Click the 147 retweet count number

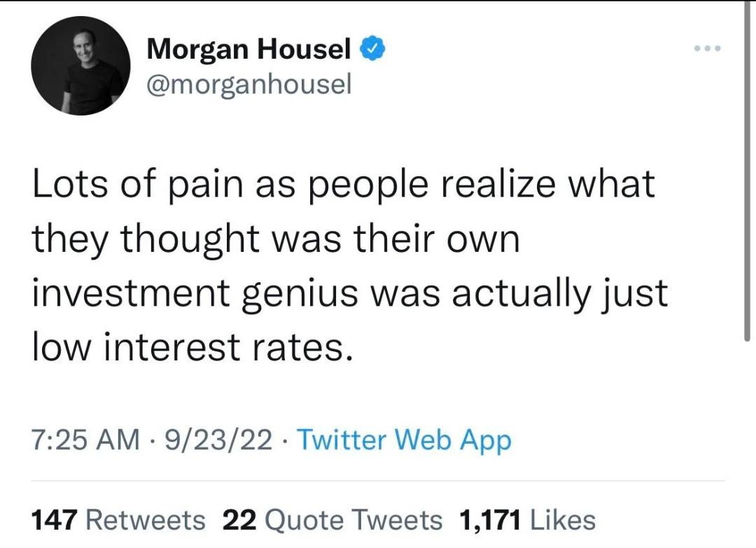pos(54,520)
